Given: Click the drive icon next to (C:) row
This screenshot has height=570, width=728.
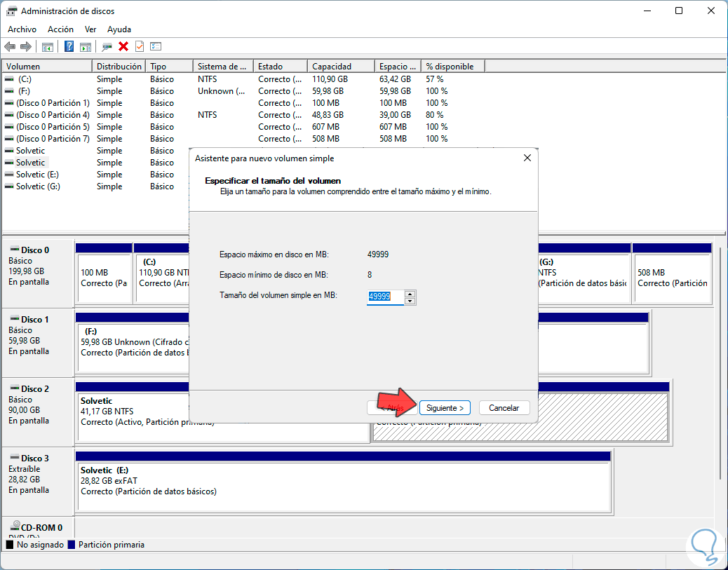Looking at the screenshot, I should point(9,79).
